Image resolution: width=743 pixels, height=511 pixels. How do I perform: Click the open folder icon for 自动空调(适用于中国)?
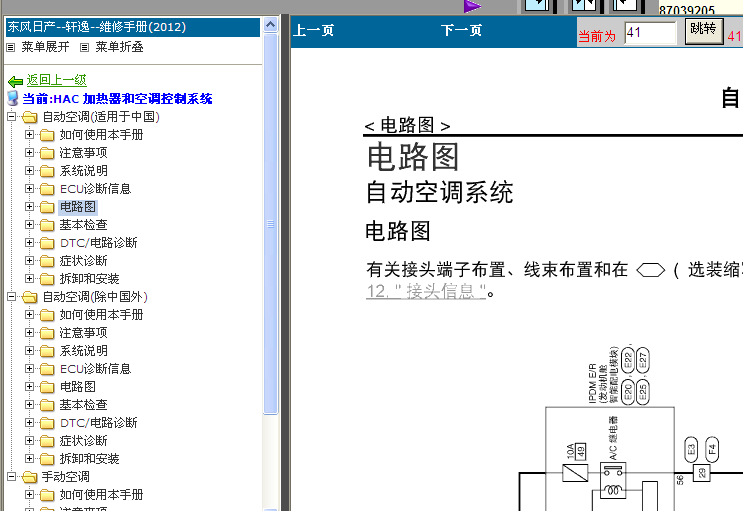point(29,117)
